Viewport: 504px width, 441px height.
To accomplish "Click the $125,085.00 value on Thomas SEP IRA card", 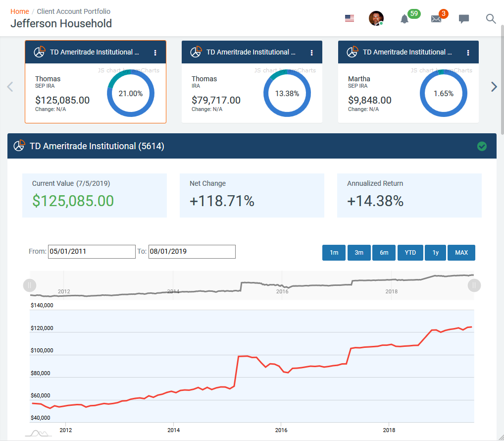I will tap(62, 100).
